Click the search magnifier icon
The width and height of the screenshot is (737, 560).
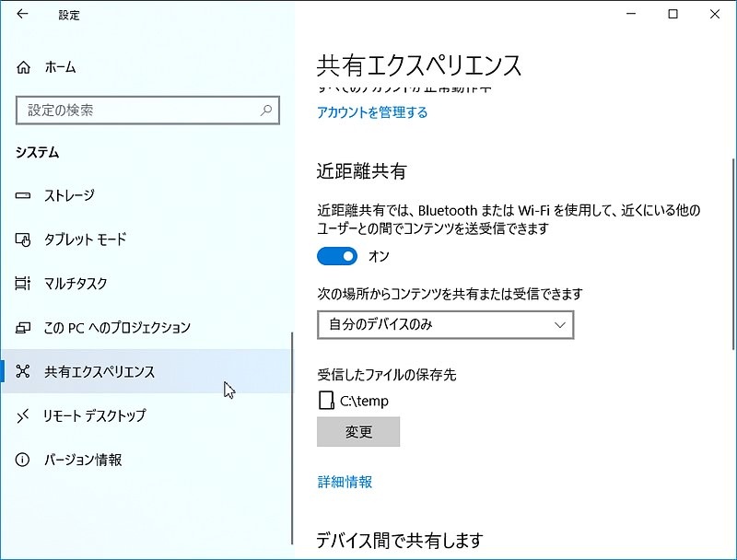[x=266, y=111]
